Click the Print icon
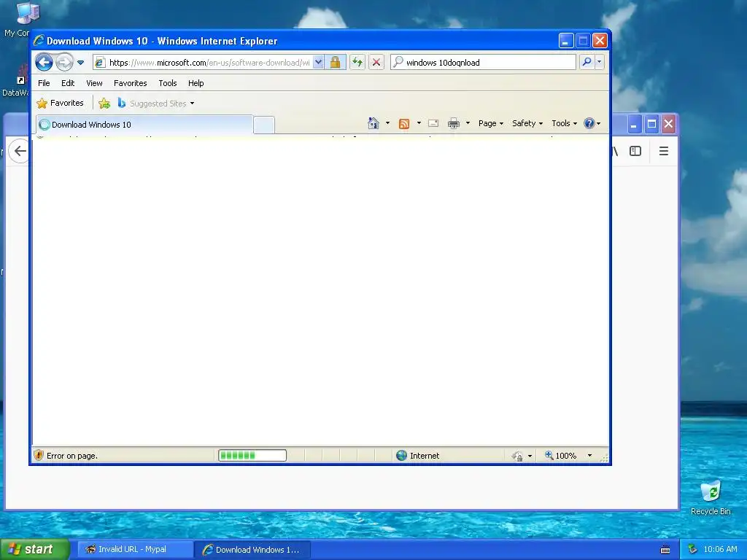Screen dimensions: 747x560 click(454, 124)
